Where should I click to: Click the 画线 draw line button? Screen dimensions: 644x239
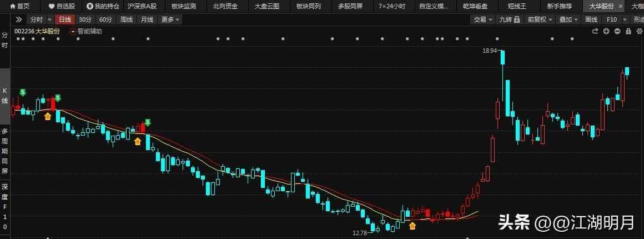pos(591,19)
